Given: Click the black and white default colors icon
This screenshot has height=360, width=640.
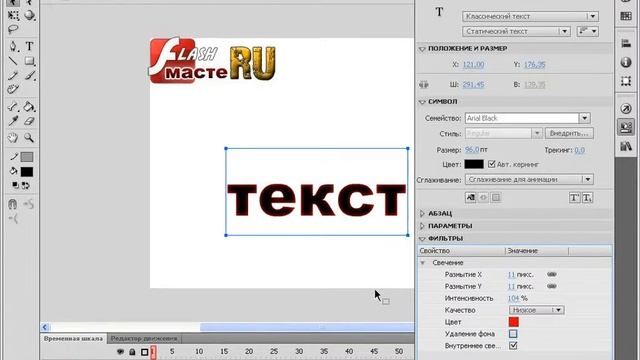Looking at the screenshot, I should 15,185.
